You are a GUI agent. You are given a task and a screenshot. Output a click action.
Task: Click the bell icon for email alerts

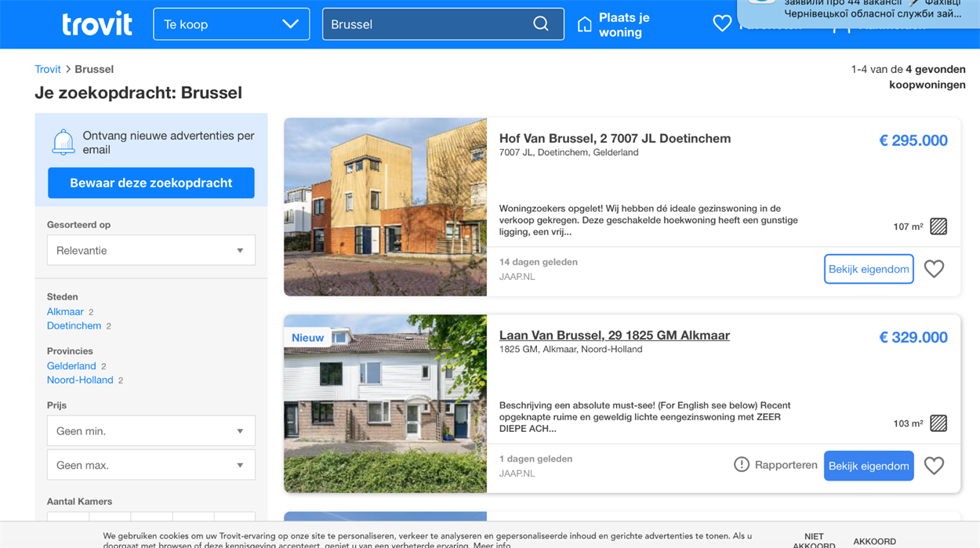(x=64, y=143)
